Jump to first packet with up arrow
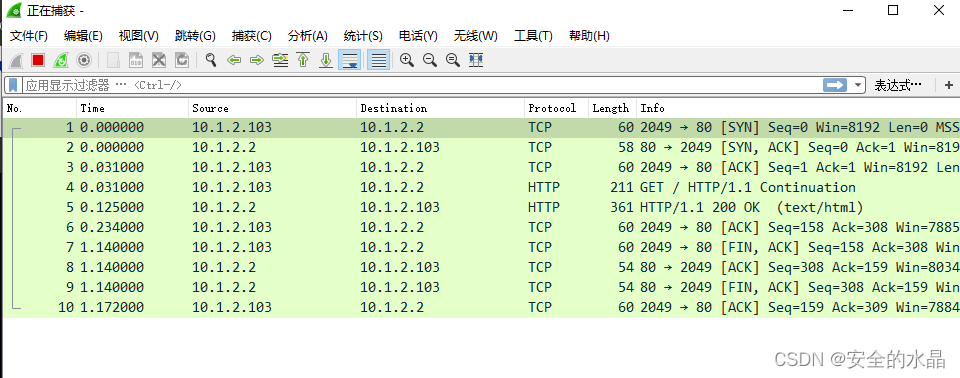 [x=303, y=60]
